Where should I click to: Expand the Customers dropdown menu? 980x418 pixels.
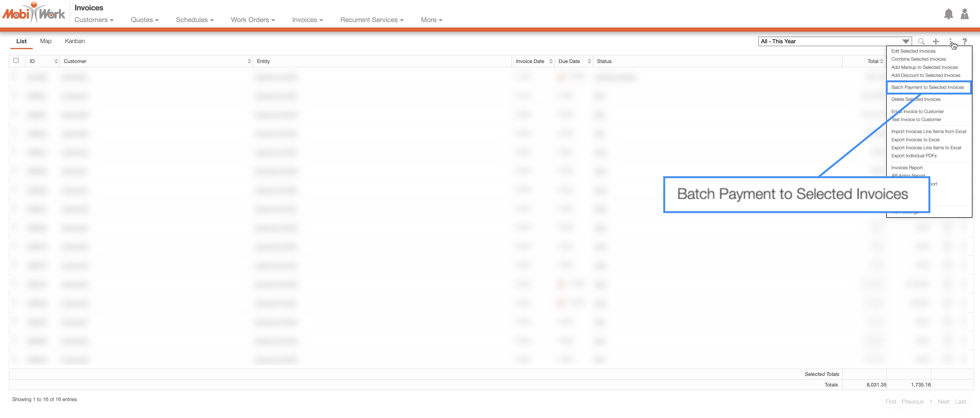click(x=94, y=20)
